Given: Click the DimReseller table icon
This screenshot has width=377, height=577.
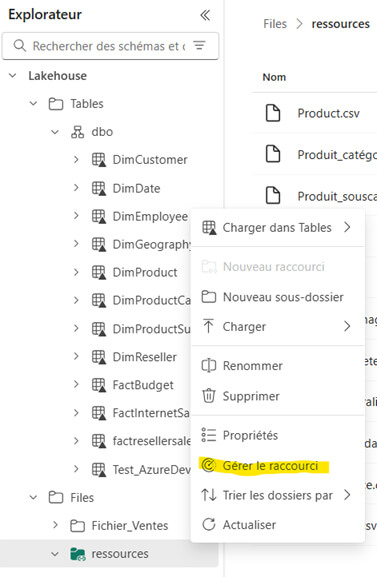Looking at the screenshot, I should pos(99,357).
